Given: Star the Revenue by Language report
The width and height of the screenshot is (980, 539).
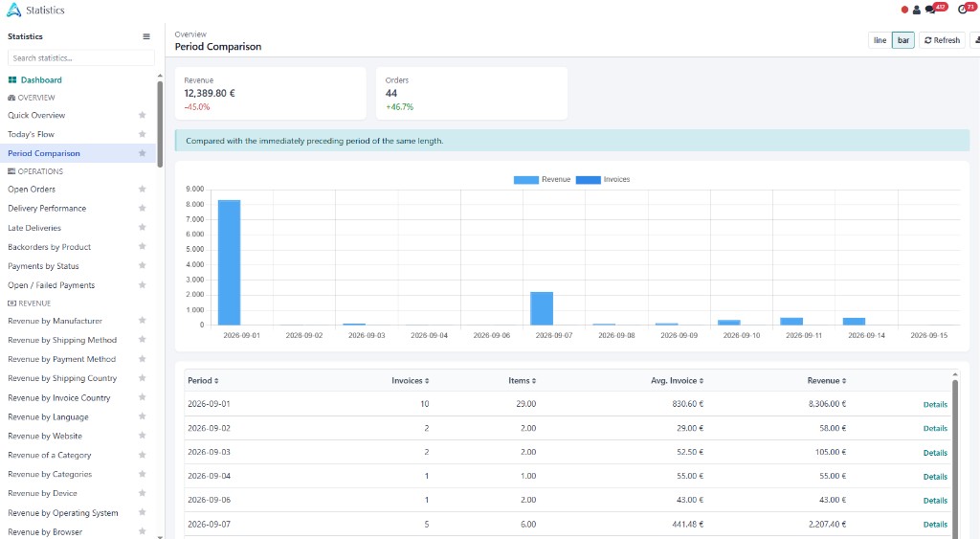Looking at the screenshot, I should point(142,416).
